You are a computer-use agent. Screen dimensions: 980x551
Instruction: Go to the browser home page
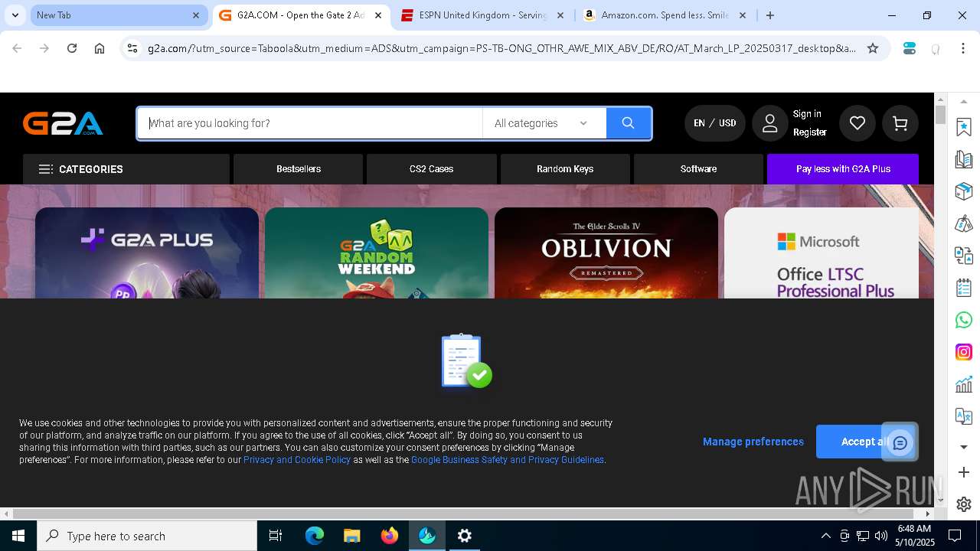coord(100,48)
